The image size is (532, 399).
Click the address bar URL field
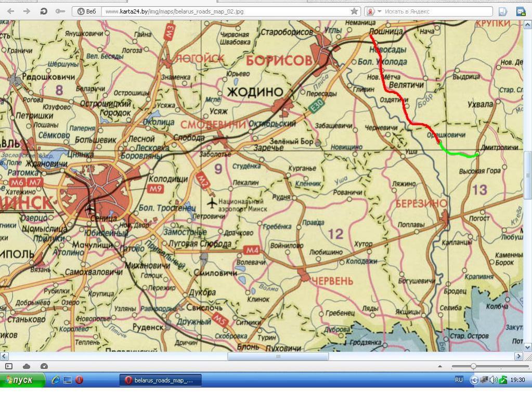click(x=224, y=11)
